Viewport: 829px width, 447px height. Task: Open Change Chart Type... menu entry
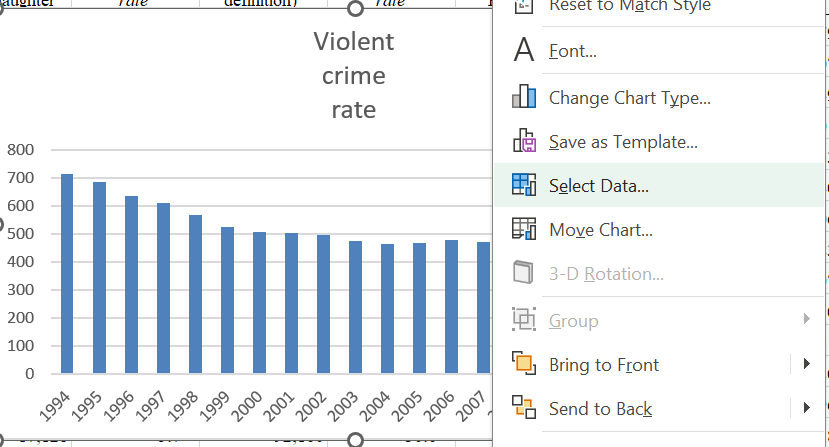(x=629, y=98)
